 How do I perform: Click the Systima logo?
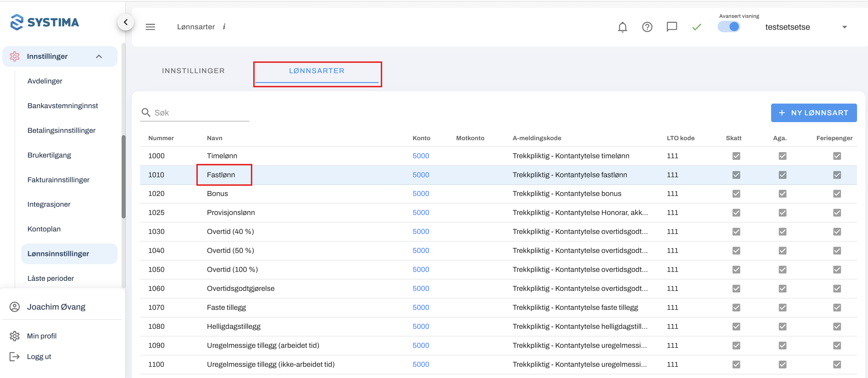[x=45, y=22]
